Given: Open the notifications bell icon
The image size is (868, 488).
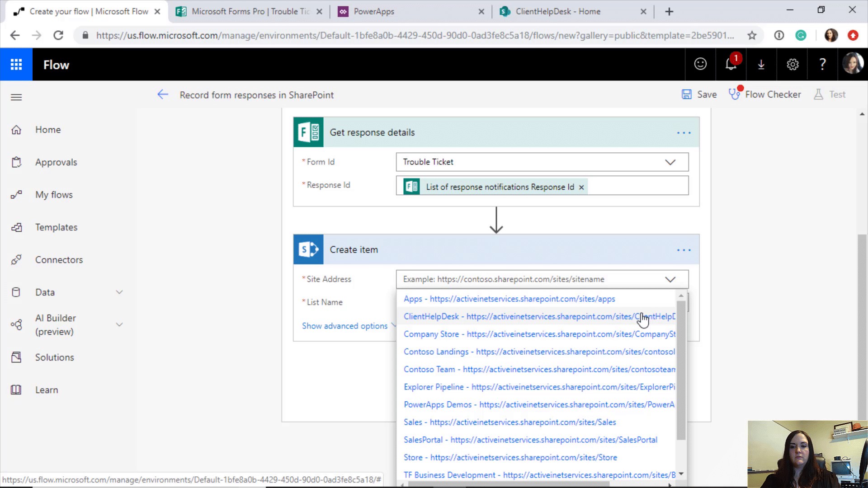Looking at the screenshot, I should (x=731, y=64).
